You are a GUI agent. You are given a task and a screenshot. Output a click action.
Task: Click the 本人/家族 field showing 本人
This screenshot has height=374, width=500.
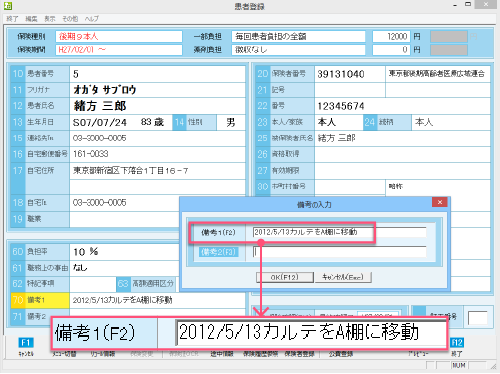[x=339, y=122]
